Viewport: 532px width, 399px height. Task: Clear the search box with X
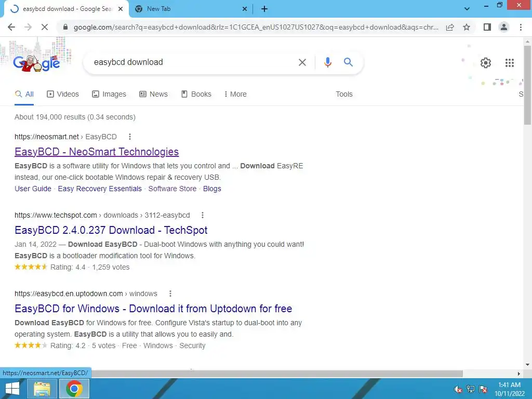(302, 62)
